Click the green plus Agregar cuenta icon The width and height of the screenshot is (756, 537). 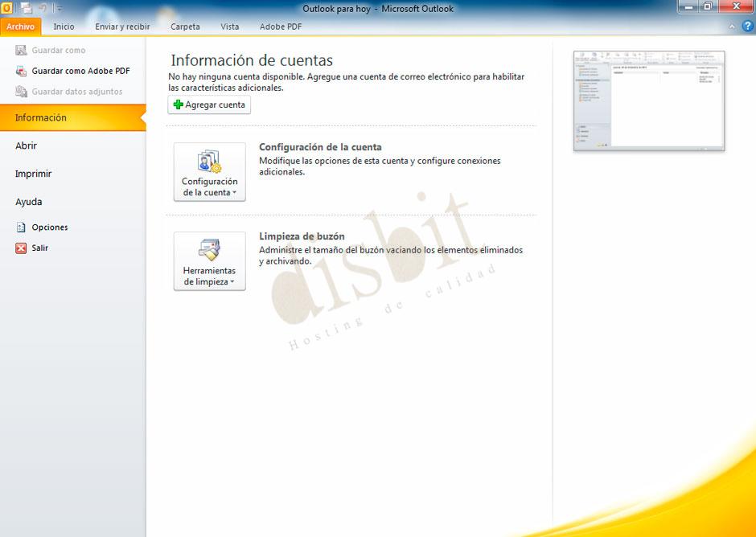pyautogui.click(x=179, y=105)
